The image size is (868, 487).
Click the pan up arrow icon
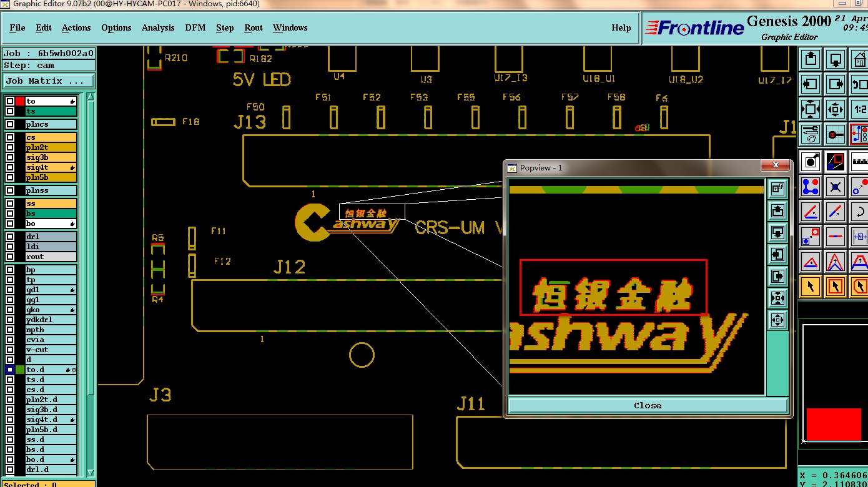(x=811, y=59)
